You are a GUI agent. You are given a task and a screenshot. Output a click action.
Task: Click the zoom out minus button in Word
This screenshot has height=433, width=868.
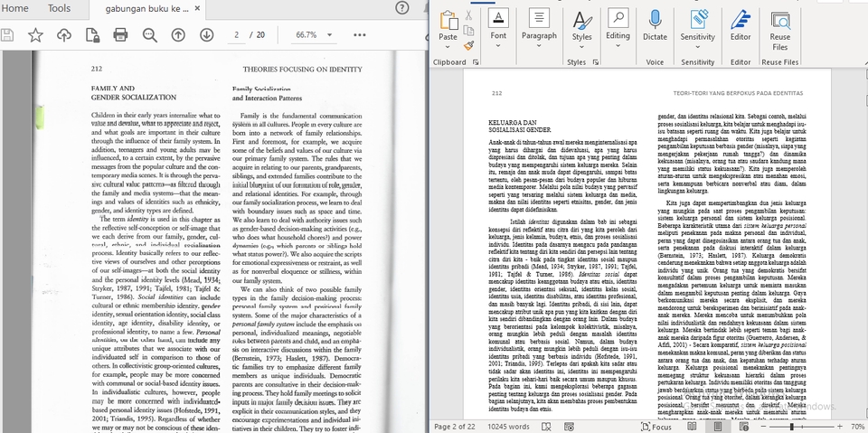pyautogui.click(x=763, y=427)
